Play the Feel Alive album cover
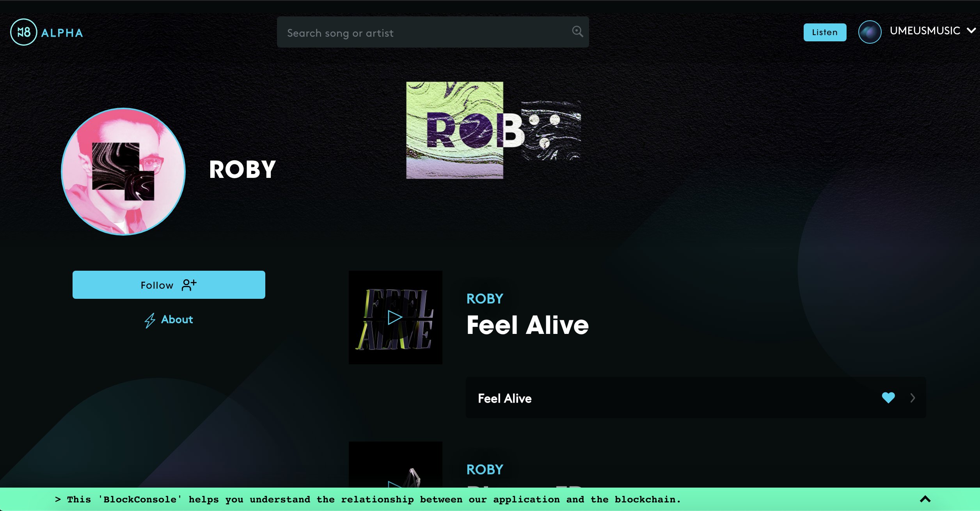The image size is (980, 511). (x=395, y=318)
